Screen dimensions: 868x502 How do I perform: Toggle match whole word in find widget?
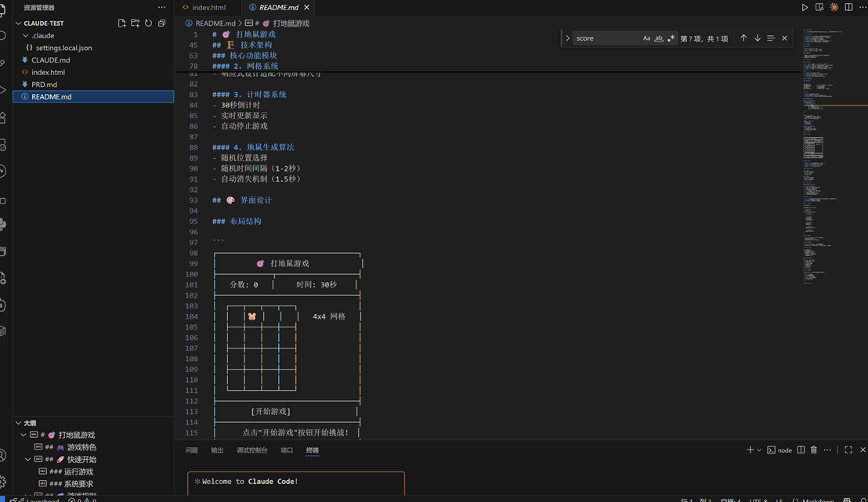click(659, 38)
